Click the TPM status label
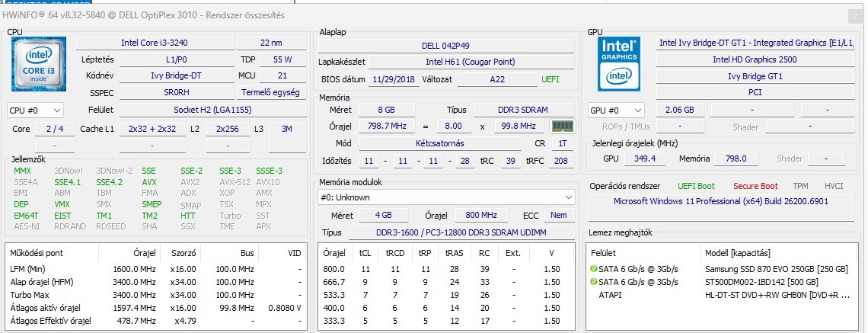Screen dimensions: 868x333 [800, 186]
